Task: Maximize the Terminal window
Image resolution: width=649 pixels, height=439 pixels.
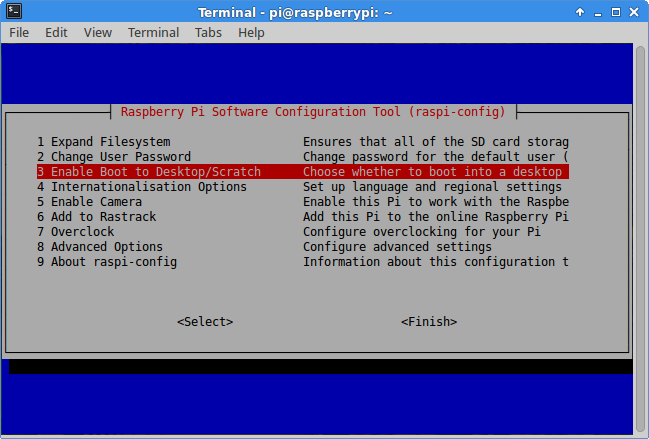Action: point(616,12)
